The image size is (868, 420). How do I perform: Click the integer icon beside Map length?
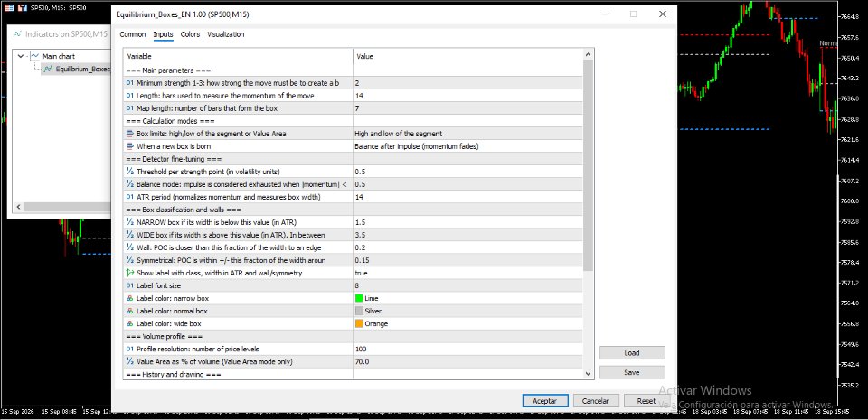(130, 108)
